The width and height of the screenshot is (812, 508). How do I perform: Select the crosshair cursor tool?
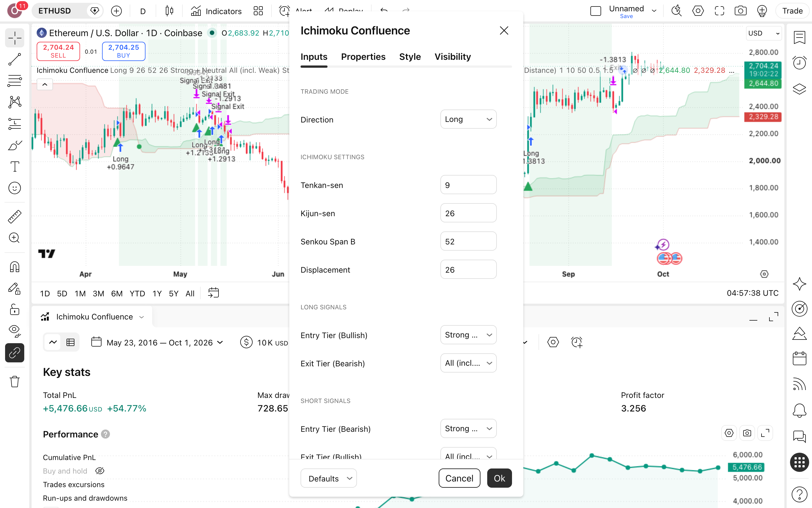(x=14, y=38)
